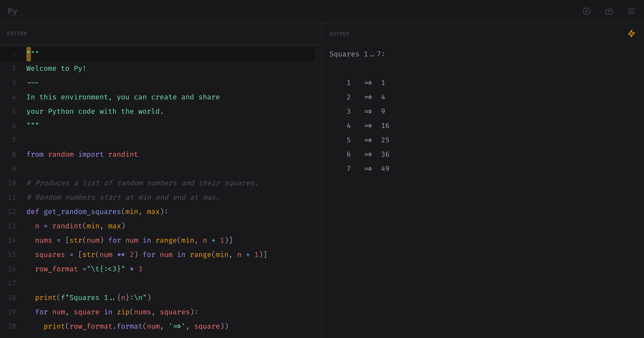Click the 'get_random_squares' function name

click(82, 212)
